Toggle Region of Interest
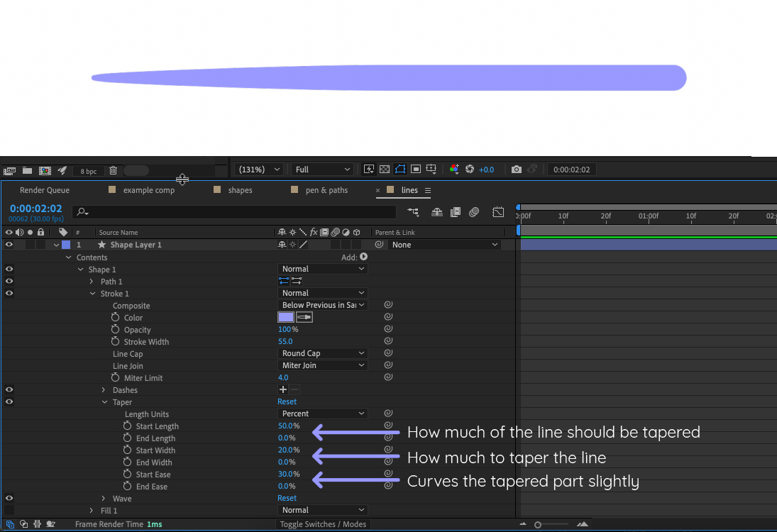Image resolution: width=777 pixels, height=532 pixels. click(x=415, y=169)
